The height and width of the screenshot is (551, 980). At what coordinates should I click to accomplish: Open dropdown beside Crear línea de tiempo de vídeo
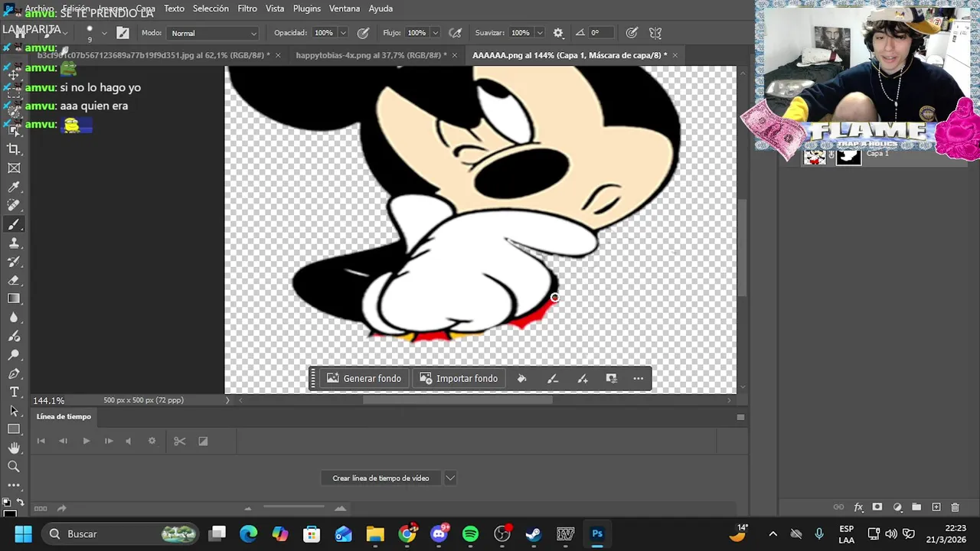pyautogui.click(x=450, y=478)
